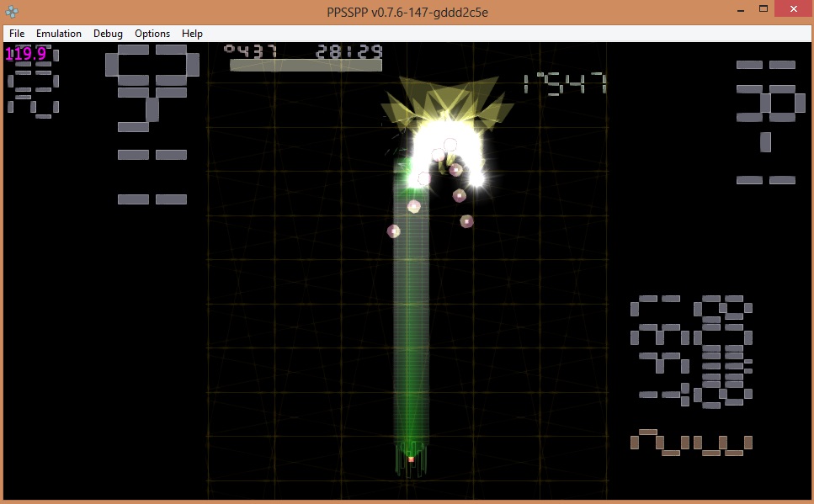Maximize the PPSSPP window

[763, 9]
